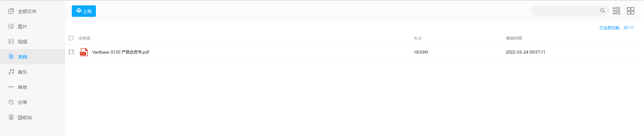Image resolution: width=644 pixels, height=136 pixels.
Task: Click the search magnifier icon
Action: pyautogui.click(x=603, y=11)
